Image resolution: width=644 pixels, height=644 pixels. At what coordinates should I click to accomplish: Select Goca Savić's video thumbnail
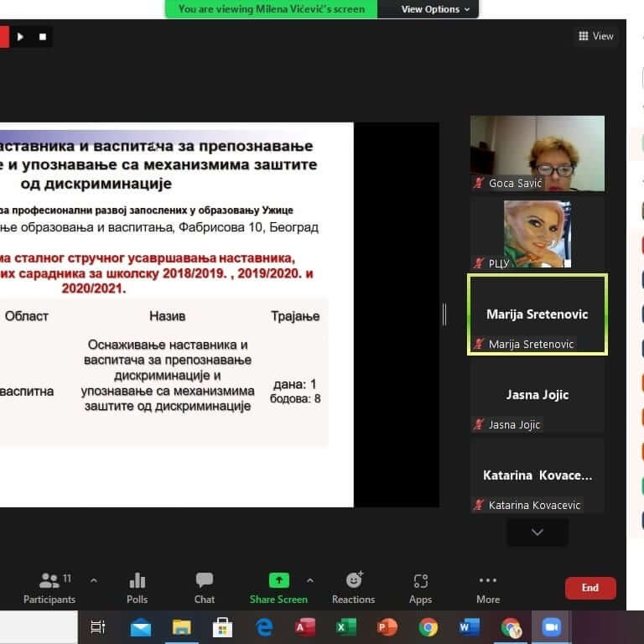coord(537,153)
